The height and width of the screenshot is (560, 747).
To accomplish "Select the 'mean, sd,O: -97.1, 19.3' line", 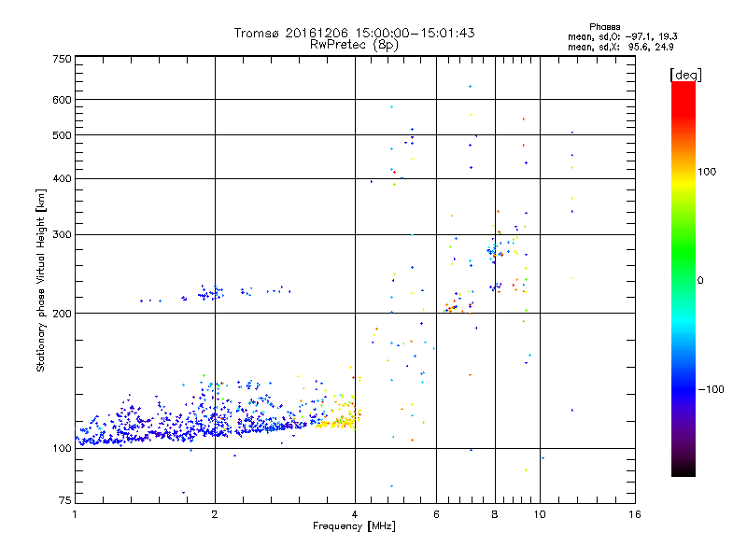I will 622,36.
